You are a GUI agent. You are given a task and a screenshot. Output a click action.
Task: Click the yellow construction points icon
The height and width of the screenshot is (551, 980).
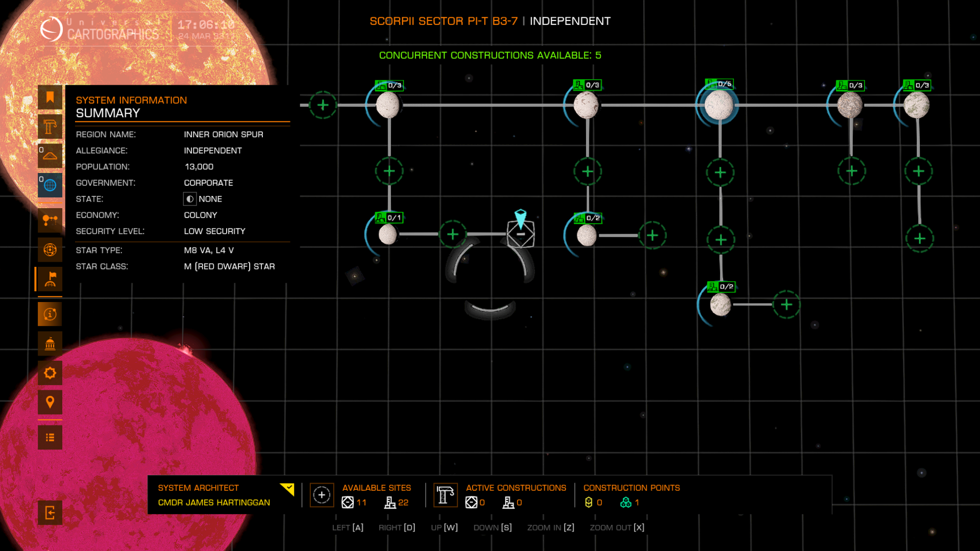[x=589, y=503]
